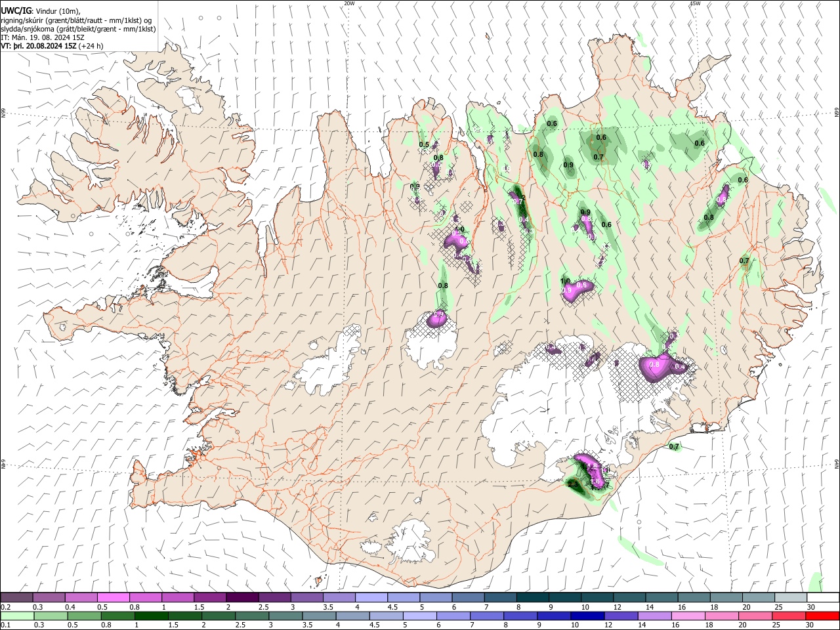Viewport: 840px width, 630px height.
Task: Click the bright magenta 0.5 snow scale swatch
Action: pos(113,597)
